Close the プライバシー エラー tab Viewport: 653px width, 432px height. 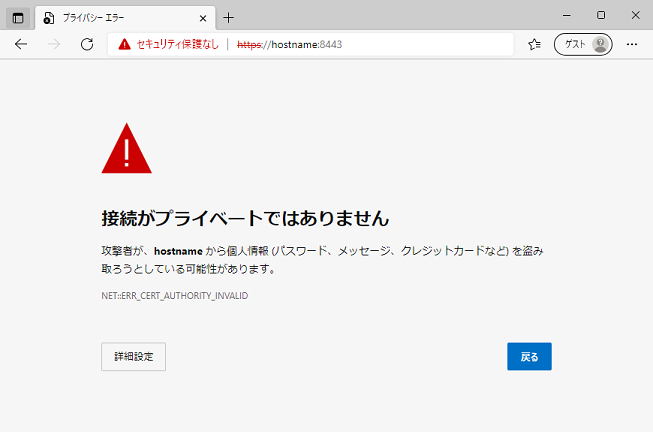202,17
